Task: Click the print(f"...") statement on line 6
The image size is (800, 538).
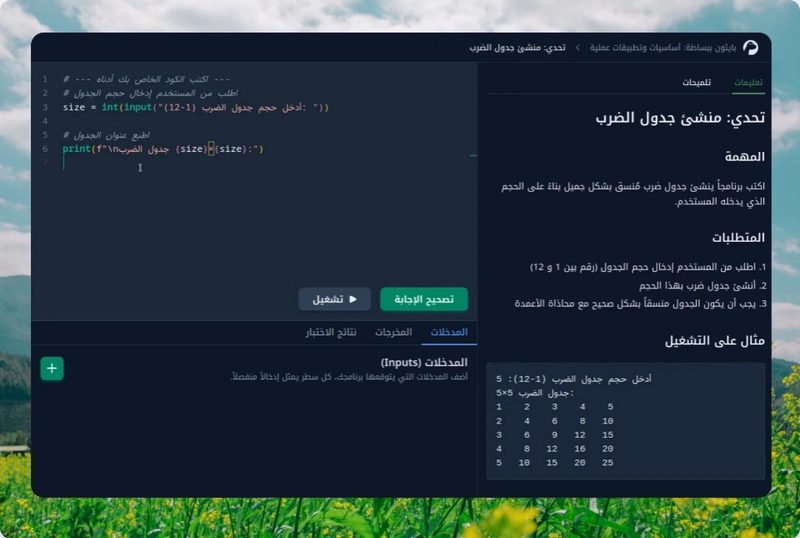Action: (x=162, y=149)
